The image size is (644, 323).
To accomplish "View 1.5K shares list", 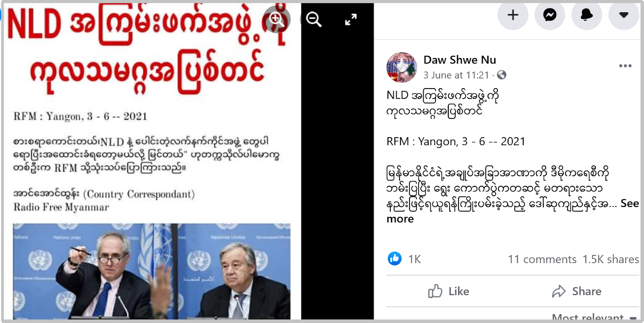I will 611,259.
